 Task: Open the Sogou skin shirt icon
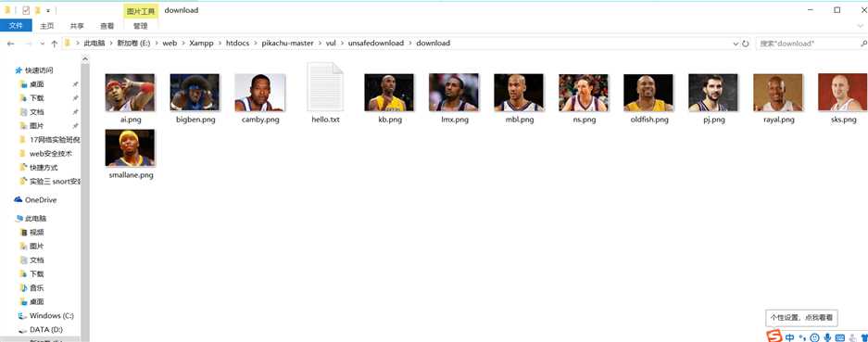pos(864,337)
